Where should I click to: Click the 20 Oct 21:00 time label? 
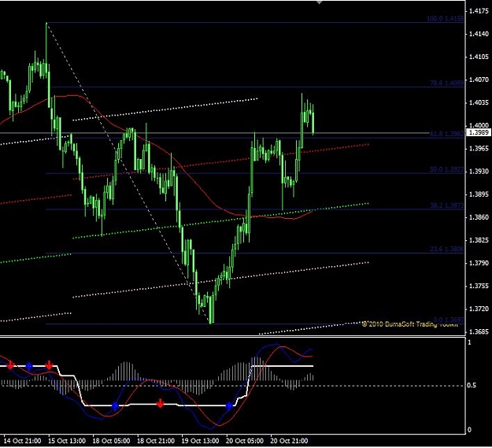[290, 441]
